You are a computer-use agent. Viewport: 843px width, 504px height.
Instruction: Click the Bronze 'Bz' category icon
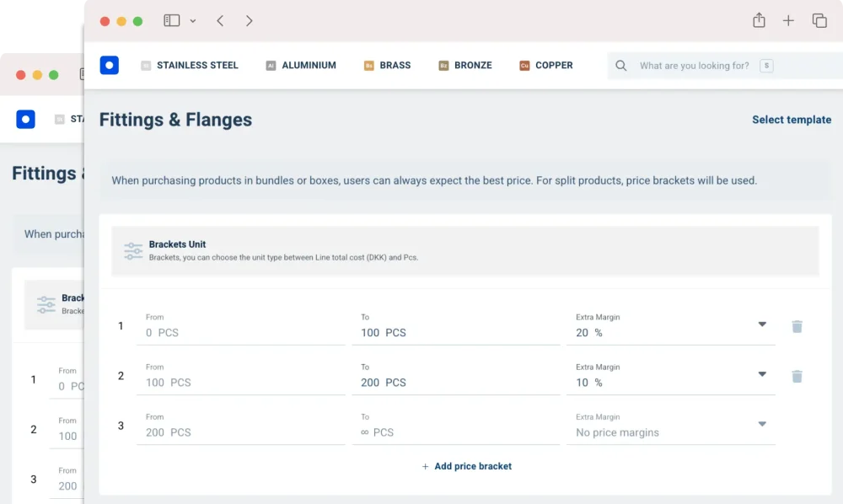tap(443, 65)
